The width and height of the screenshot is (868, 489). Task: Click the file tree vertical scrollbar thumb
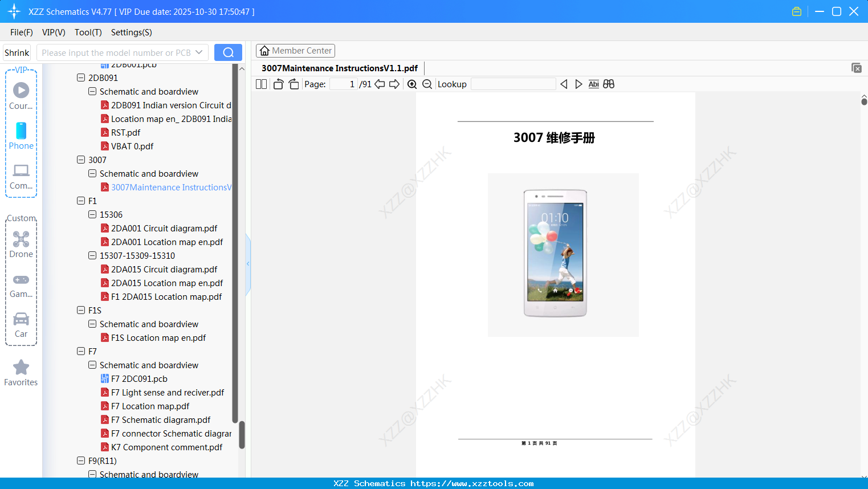[x=242, y=435]
